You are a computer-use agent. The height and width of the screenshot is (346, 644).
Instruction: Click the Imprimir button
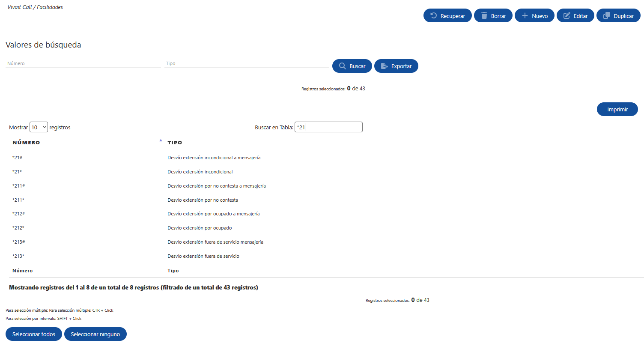pos(617,109)
